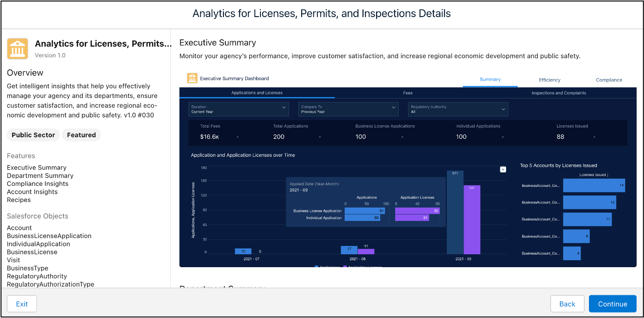Click the Executive Summary Dashboard bank icon

point(192,78)
